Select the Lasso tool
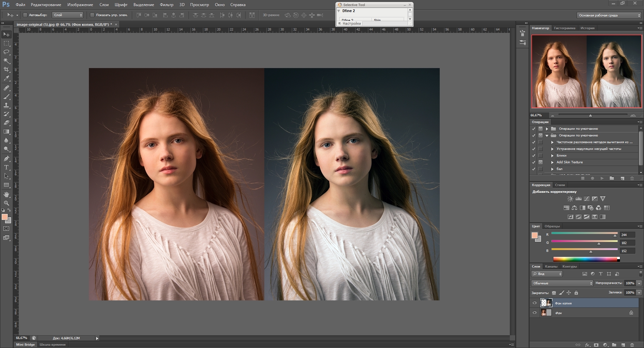The width and height of the screenshot is (644, 348). click(6, 52)
